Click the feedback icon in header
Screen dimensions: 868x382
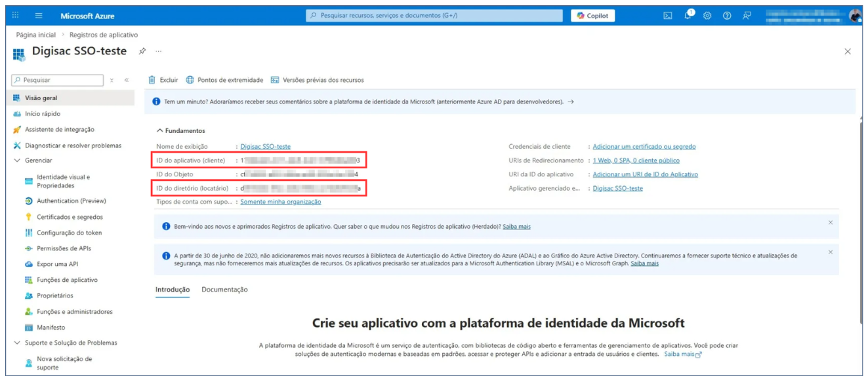(747, 16)
